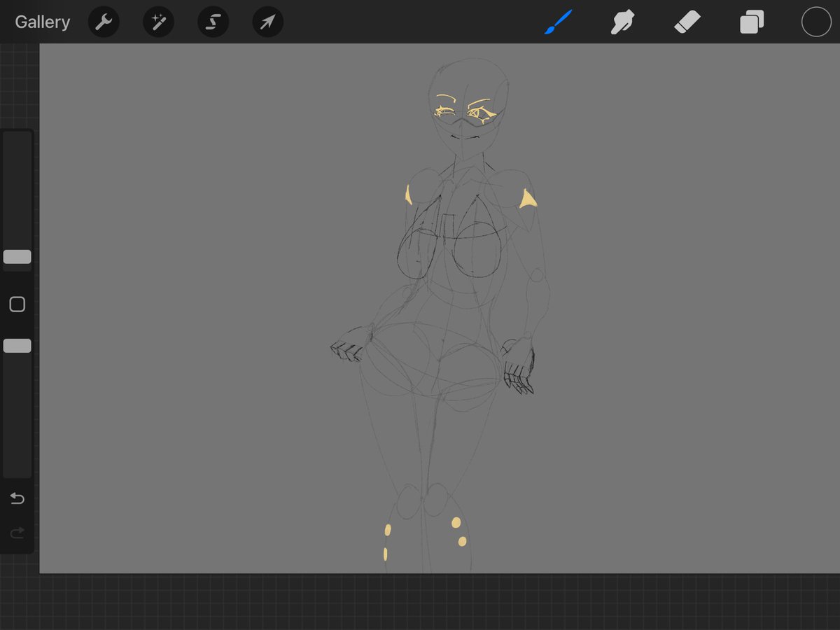The image size is (840, 630).
Task: Undo the last stroke
Action: (x=17, y=498)
